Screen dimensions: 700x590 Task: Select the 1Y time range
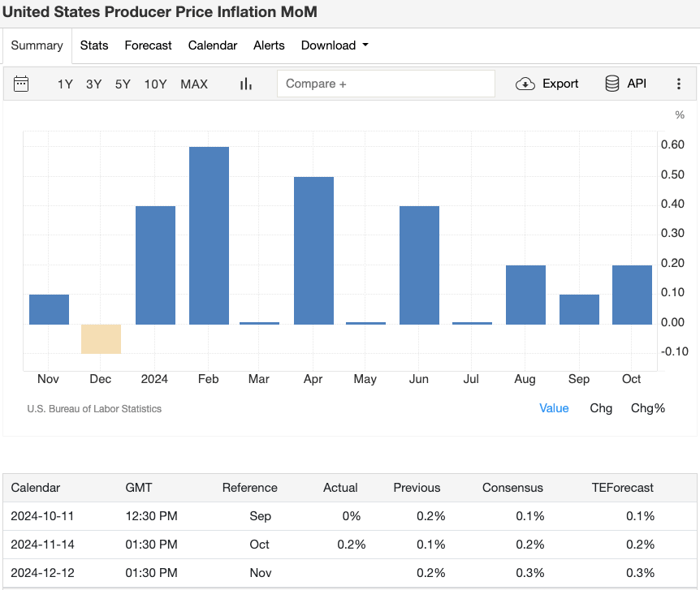pyautogui.click(x=65, y=84)
